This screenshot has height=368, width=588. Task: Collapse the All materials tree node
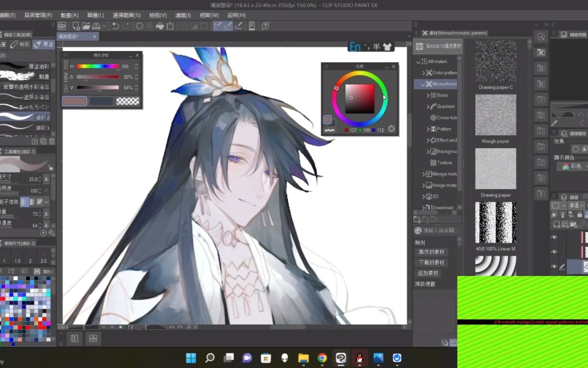(419, 62)
